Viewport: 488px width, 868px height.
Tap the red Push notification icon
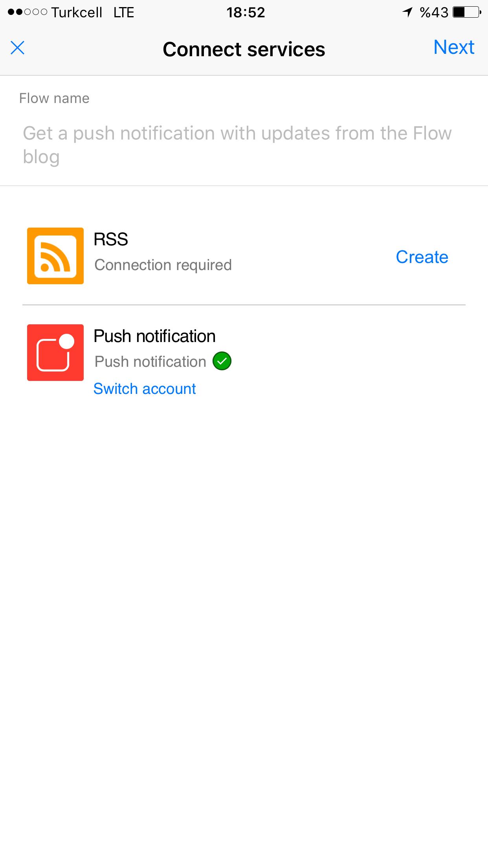tap(55, 353)
